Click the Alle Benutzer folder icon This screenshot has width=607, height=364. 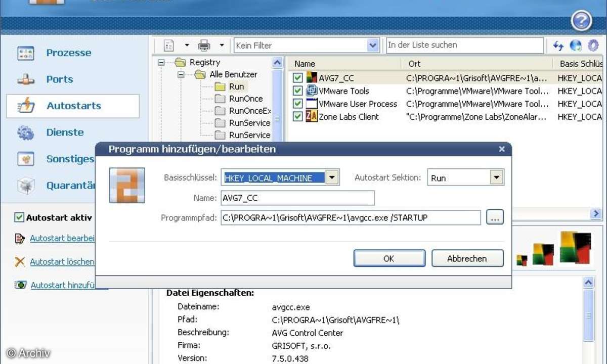pos(201,75)
